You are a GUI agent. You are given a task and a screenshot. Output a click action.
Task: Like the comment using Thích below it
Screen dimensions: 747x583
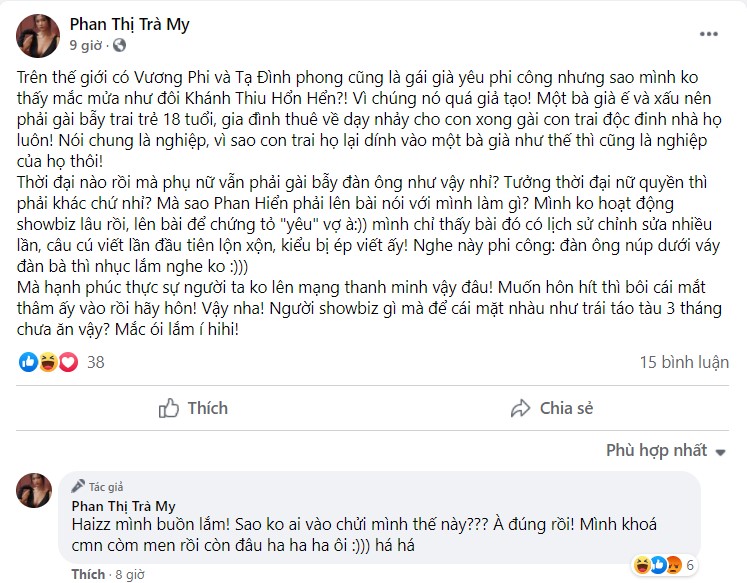pyautogui.click(x=88, y=575)
